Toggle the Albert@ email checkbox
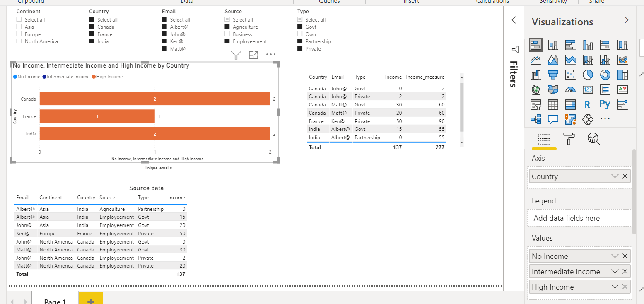This screenshot has width=644, height=304. click(x=164, y=27)
